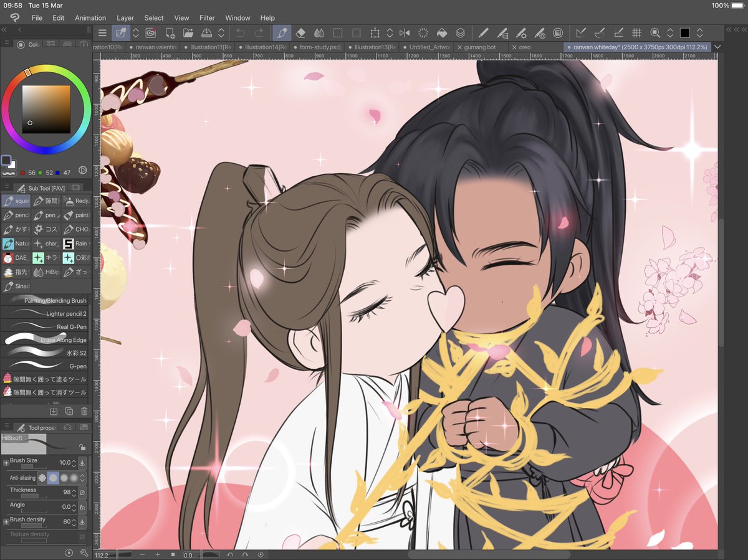The image size is (748, 560).
Task: Expand Brush Size plus options
Action: [x=6, y=463]
